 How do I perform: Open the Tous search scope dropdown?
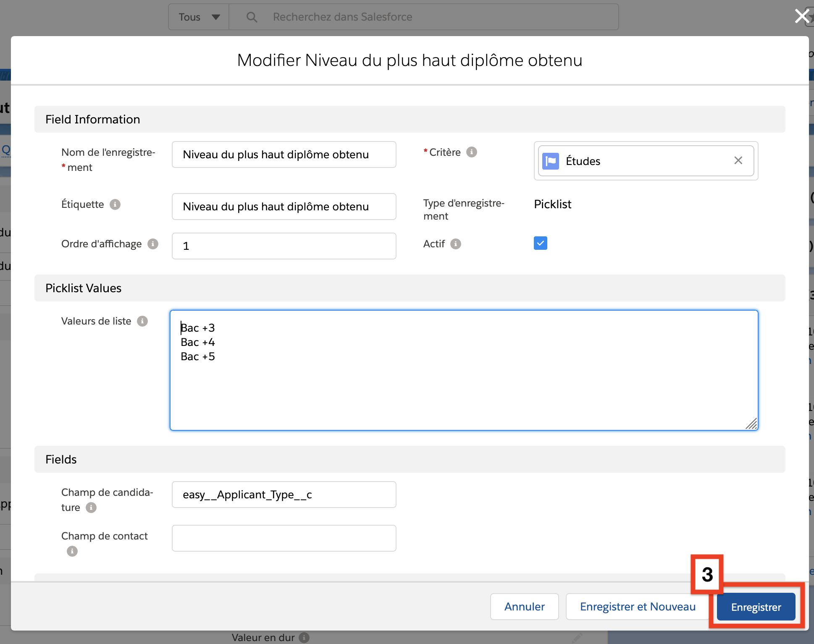[x=199, y=17]
